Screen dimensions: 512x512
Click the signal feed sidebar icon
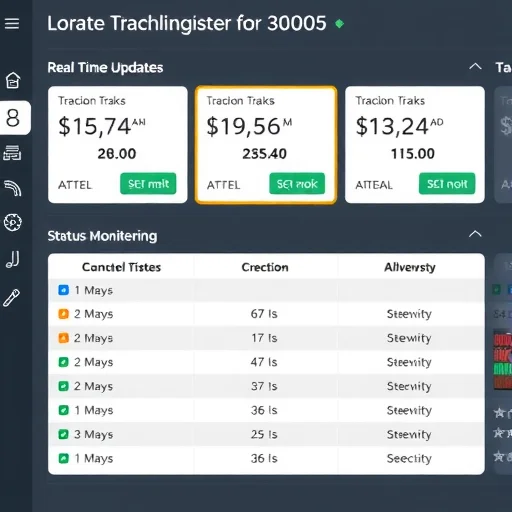pos(13,188)
